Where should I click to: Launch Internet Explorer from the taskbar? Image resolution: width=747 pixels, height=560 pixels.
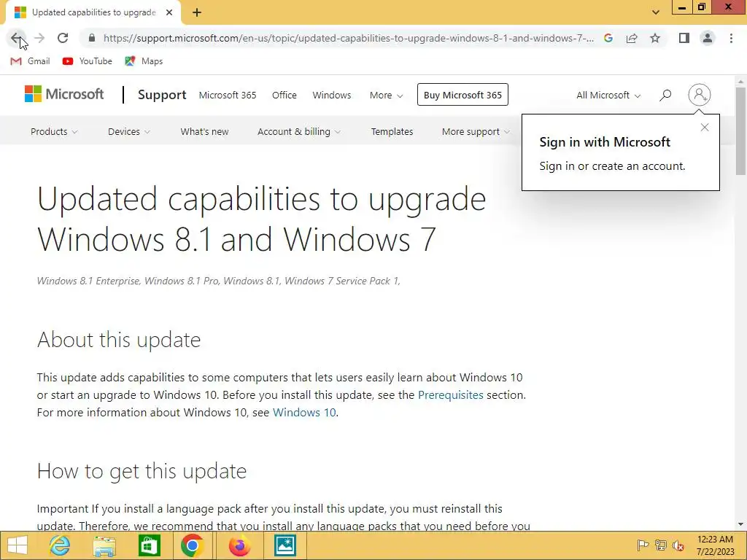(60, 545)
